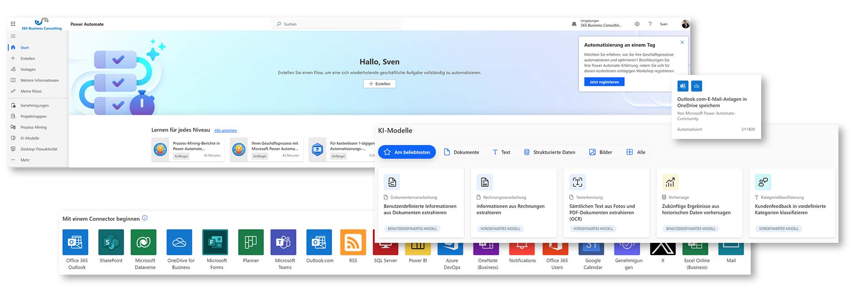Select Microsoft Dataverse connector icon
This screenshot has height=296, width=868.
pyautogui.click(x=143, y=242)
